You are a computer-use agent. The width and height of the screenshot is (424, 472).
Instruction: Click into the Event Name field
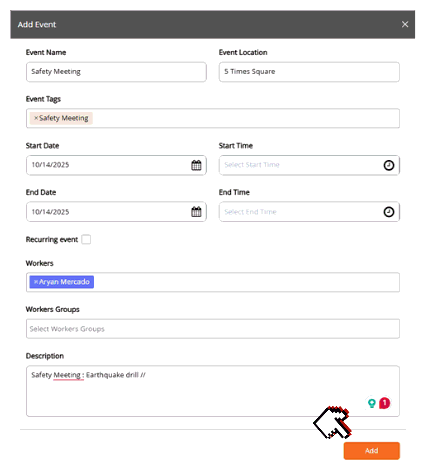pos(116,72)
